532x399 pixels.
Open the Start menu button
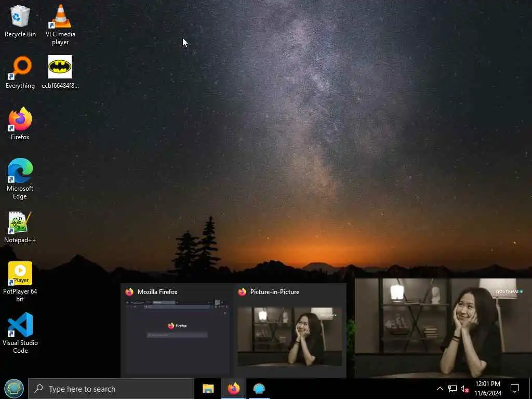(14, 389)
